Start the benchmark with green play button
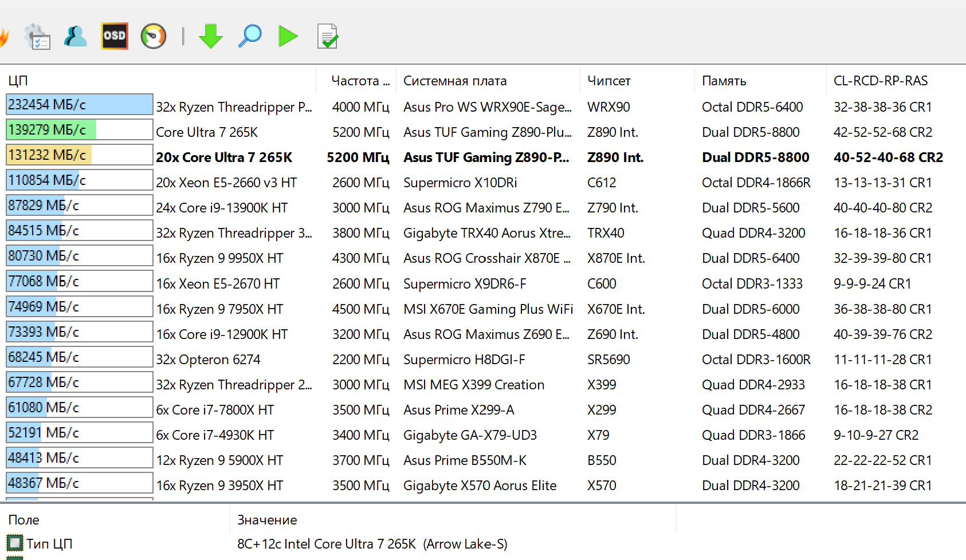The width and height of the screenshot is (966, 560). coord(288,36)
